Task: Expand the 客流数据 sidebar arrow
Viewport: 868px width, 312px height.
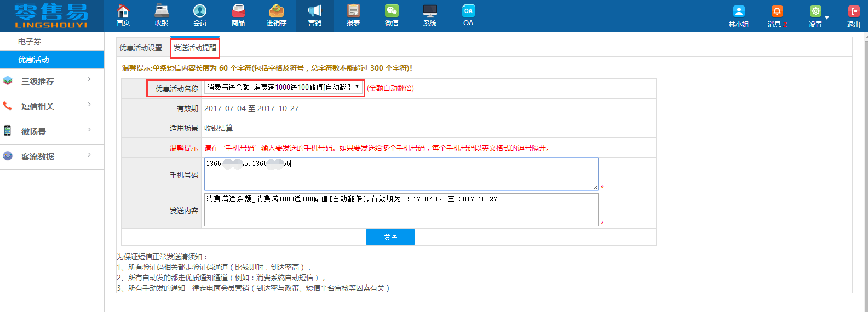Action: click(x=89, y=155)
